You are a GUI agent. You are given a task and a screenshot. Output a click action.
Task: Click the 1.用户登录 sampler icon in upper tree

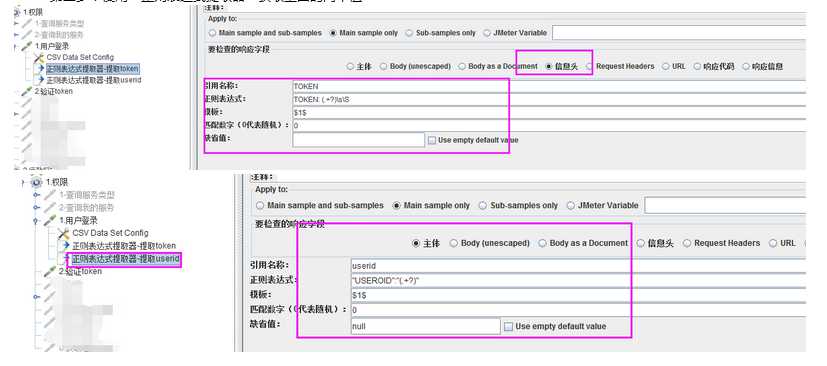point(26,46)
